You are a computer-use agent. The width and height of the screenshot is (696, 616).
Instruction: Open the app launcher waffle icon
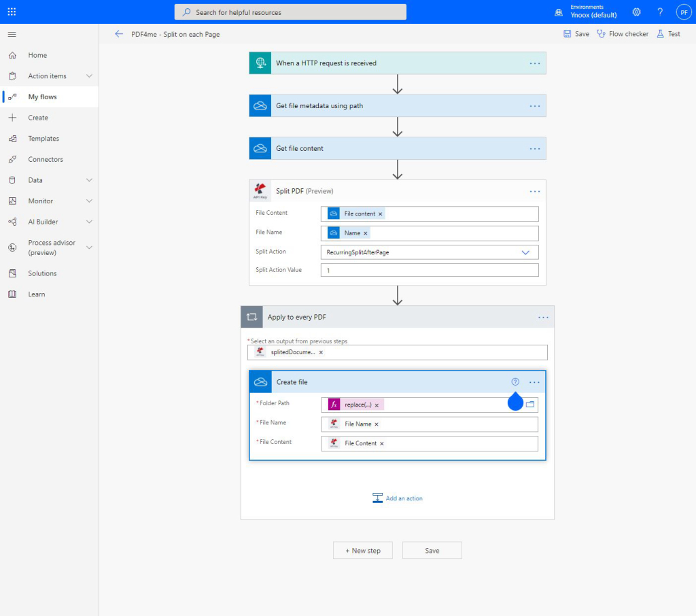point(12,12)
